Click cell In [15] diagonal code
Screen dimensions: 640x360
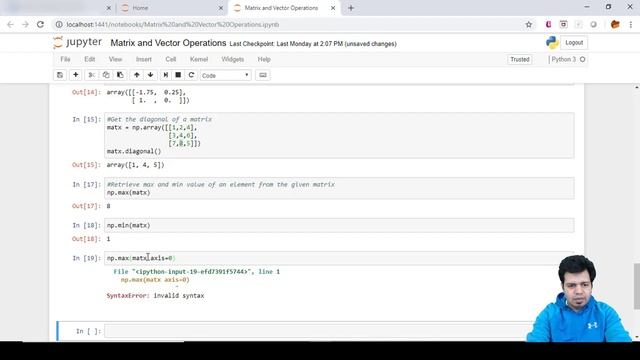click(x=339, y=136)
